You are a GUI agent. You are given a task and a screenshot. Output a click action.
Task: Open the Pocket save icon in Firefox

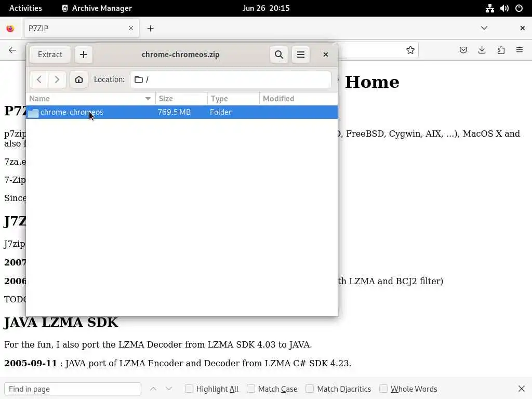(x=463, y=50)
